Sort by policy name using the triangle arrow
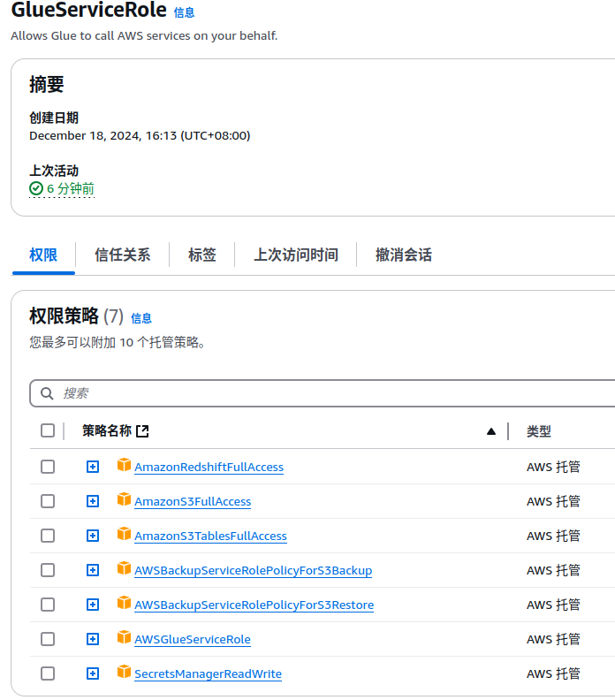 (x=491, y=430)
